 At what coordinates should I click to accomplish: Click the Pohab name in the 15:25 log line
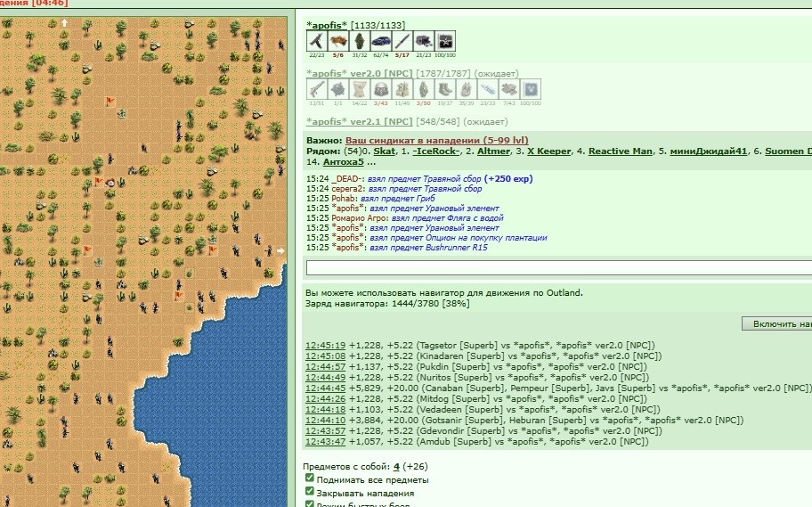tap(344, 199)
